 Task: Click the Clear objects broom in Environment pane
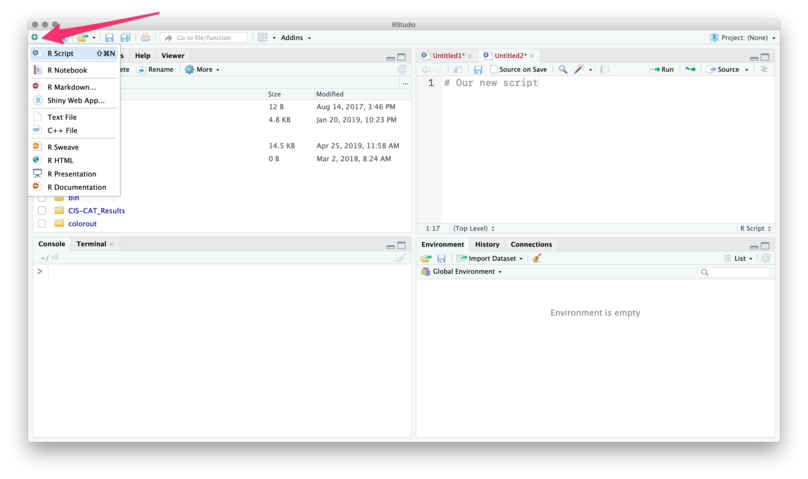click(x=537, y=258)
